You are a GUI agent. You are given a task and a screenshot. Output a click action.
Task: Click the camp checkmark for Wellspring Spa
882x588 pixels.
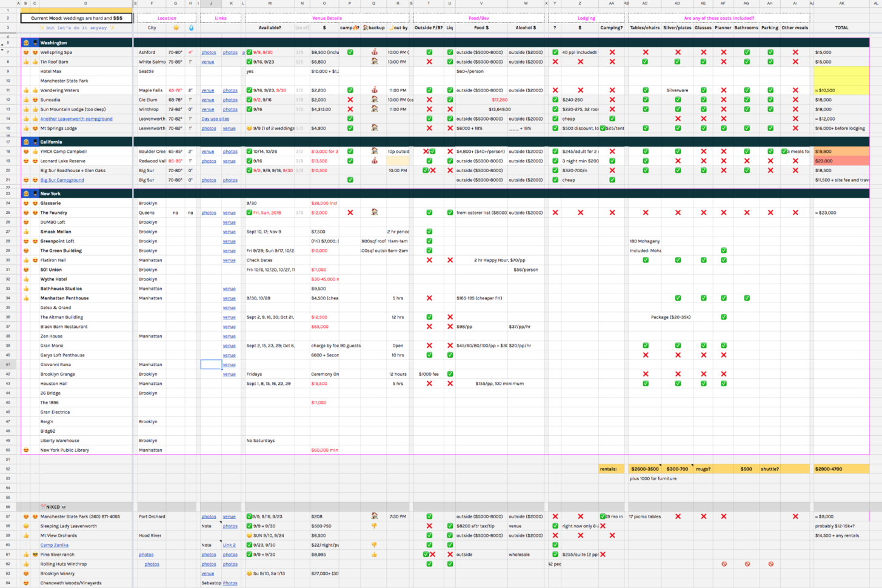pyautogui.click(x=350, y=52)
